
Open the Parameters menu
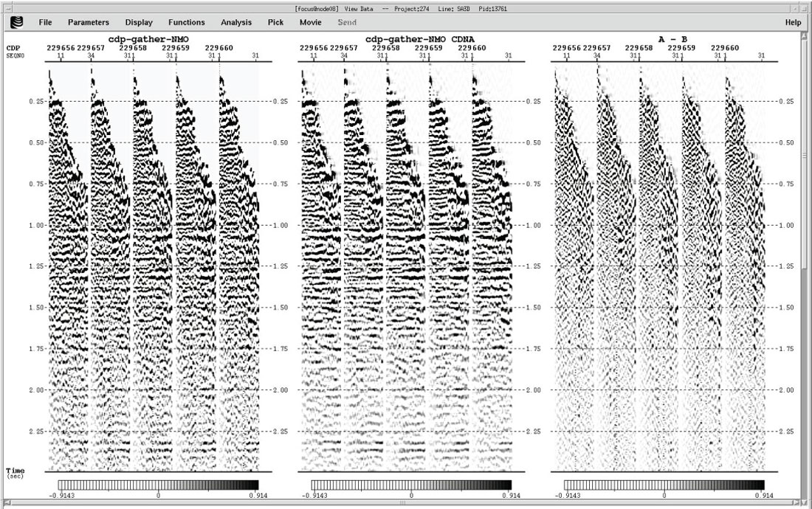coord(89,22)
